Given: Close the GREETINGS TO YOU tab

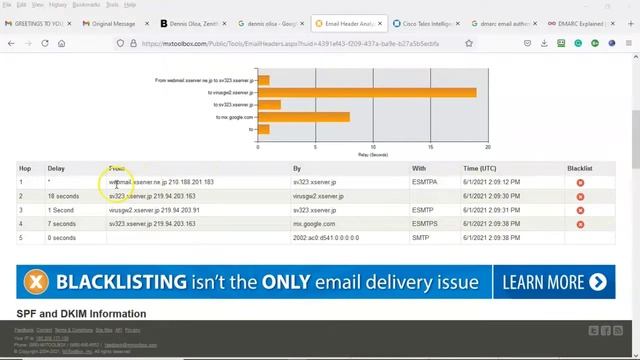Looking at the screenshot, I should pos(69,24).
